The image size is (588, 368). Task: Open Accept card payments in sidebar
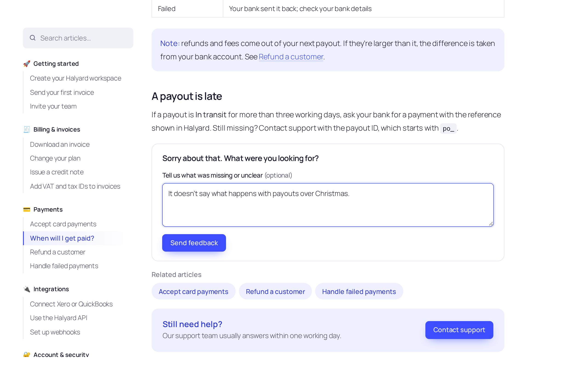click(x=63, y=224)
